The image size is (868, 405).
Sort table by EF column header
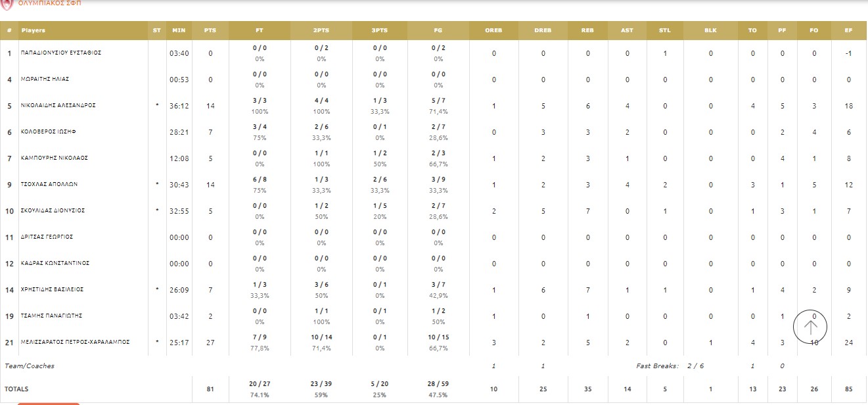click(849, 31)
